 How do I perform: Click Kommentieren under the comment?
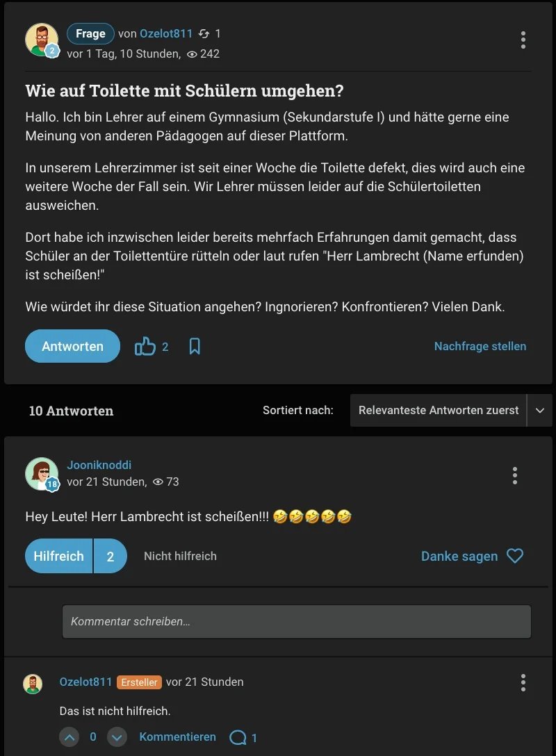pyautogui.click(x=177, y=737)
